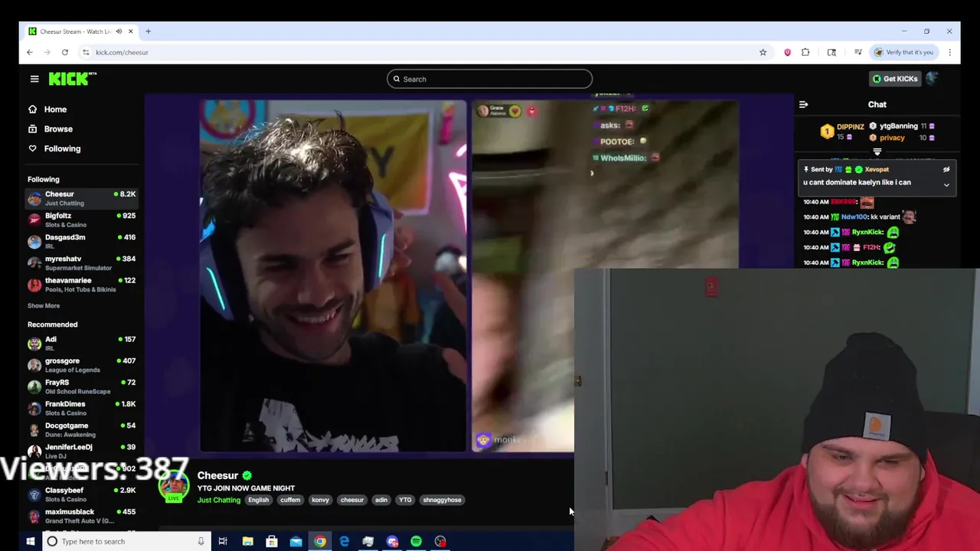Click privacy user in gift leaderboard

892,138
